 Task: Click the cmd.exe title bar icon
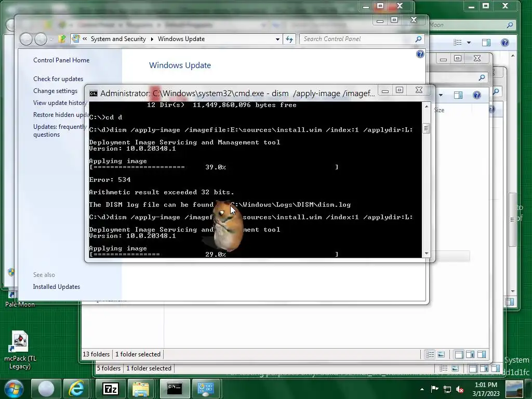[x=94, y=94]
